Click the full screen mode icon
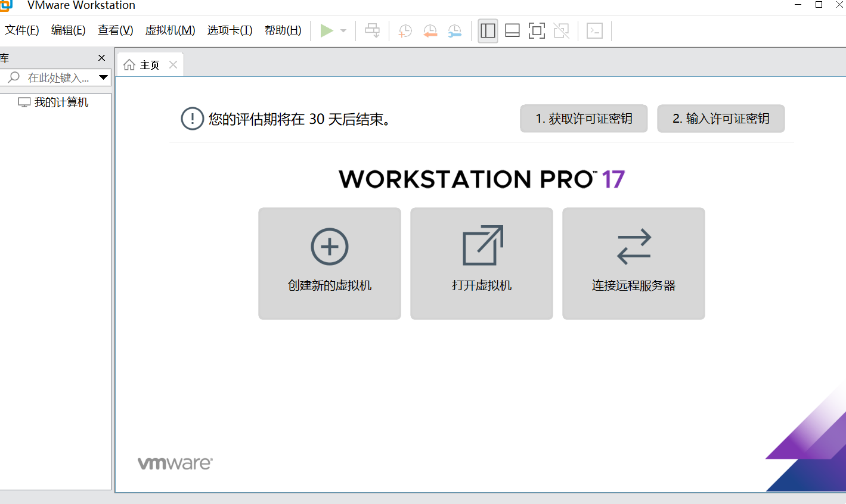The width and height of the screenshot is (846, 504). pos(537,30)
